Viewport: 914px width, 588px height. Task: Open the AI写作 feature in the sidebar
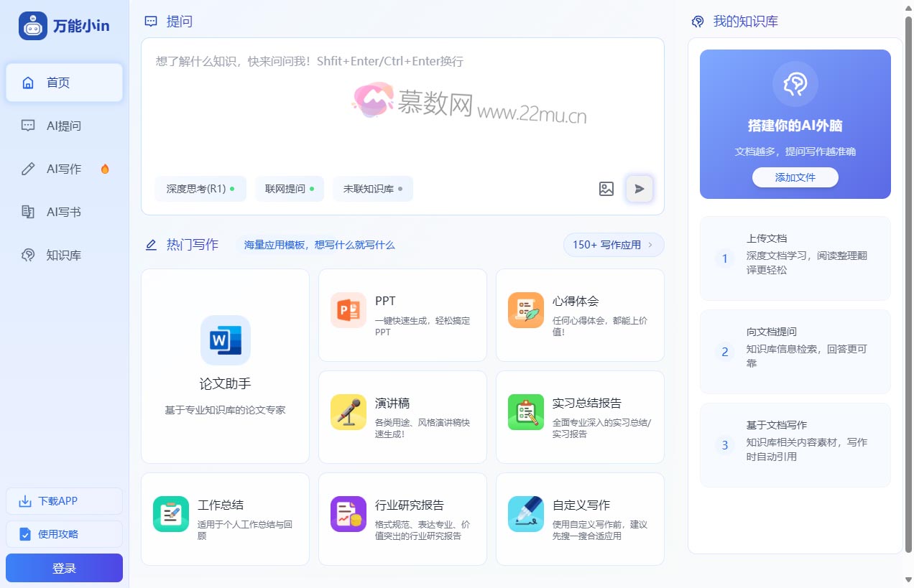[27, 169]
